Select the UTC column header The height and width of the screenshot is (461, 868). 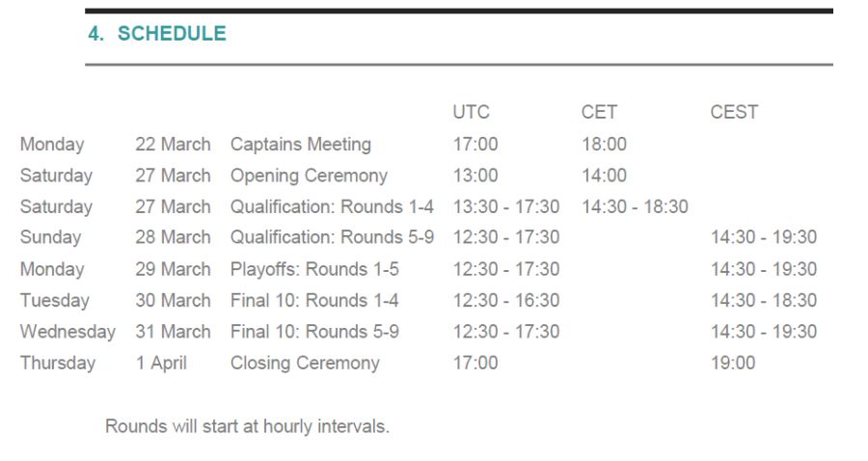point(471,112)
